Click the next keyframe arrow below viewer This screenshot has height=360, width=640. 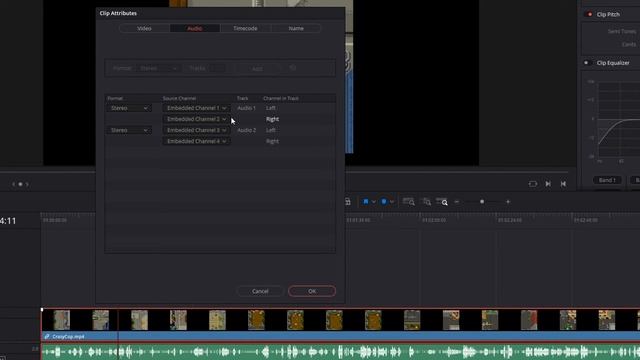(x=27, y=184)
